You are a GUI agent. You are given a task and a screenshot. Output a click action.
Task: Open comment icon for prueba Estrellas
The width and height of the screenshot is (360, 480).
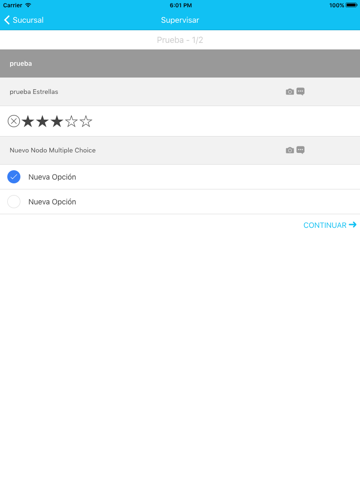[300, 91]
